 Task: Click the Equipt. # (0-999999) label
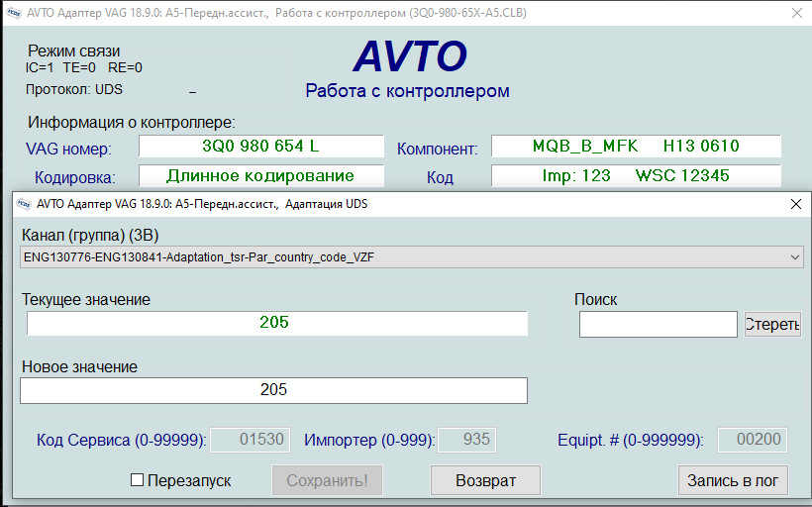(631, 441)
